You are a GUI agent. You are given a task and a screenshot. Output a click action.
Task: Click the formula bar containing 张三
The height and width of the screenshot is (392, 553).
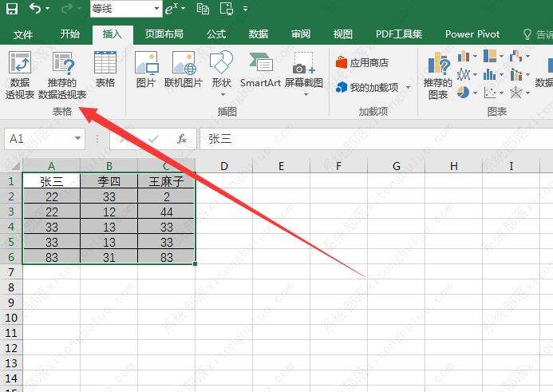[x=376, y=139]
